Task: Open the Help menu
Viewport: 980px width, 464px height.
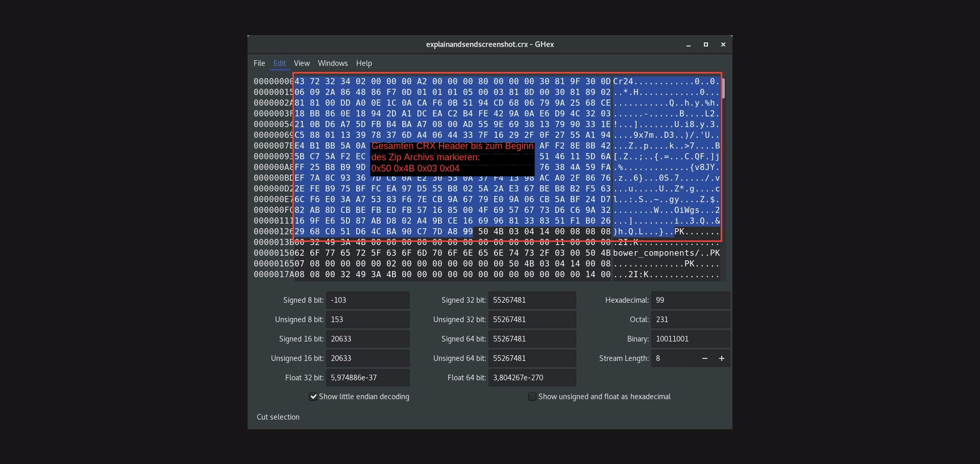Action: pyautogui.click(x=364, y=63)
